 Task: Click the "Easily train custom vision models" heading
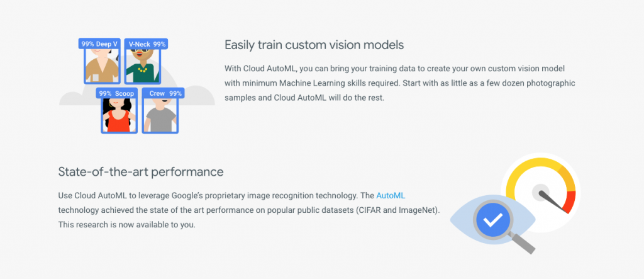click(x=314, y=45)
